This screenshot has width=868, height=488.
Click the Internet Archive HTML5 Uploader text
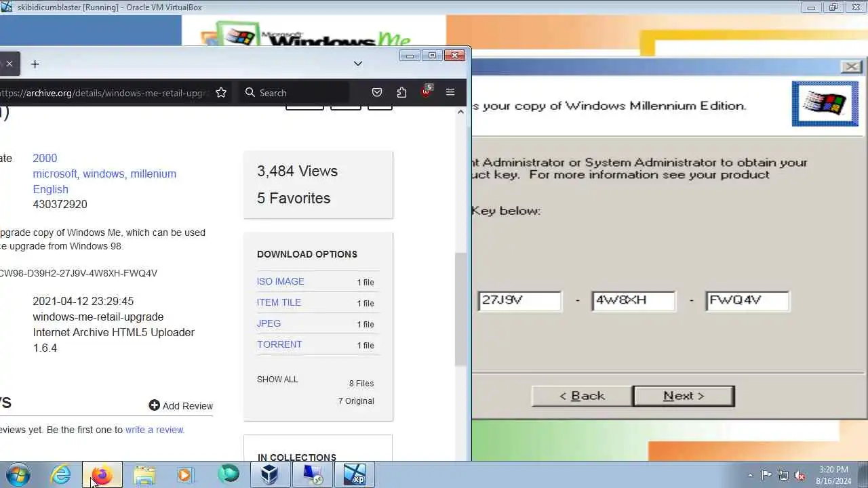(x=113, y=332)
